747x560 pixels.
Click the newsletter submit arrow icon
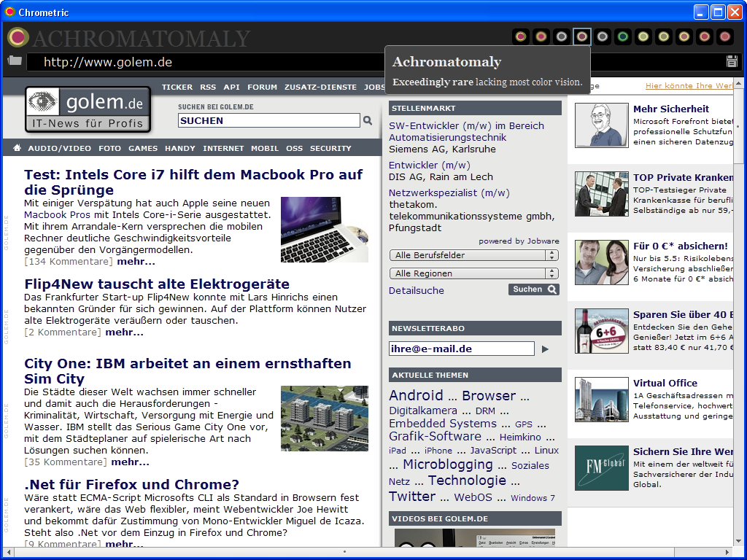point(545,349)
